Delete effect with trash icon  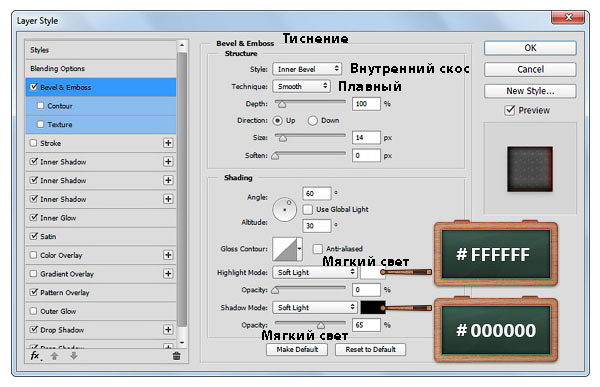pos(176,356)
